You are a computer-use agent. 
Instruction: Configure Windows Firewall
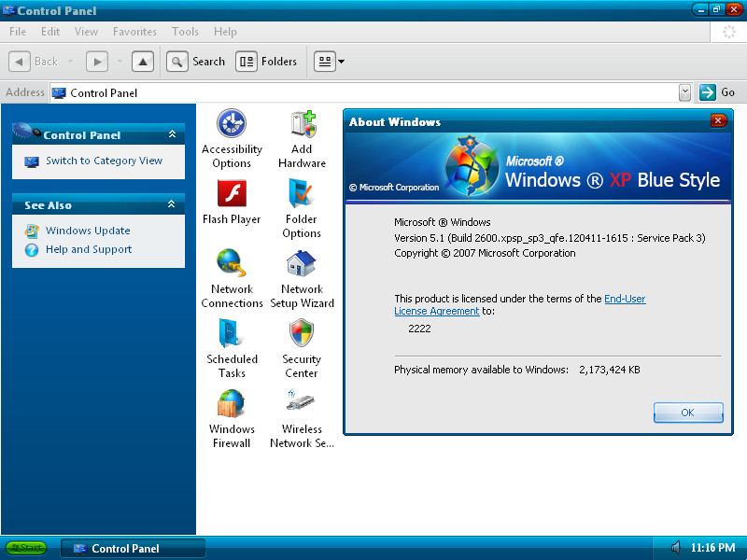pyautogui.click(x=232, y=406)
